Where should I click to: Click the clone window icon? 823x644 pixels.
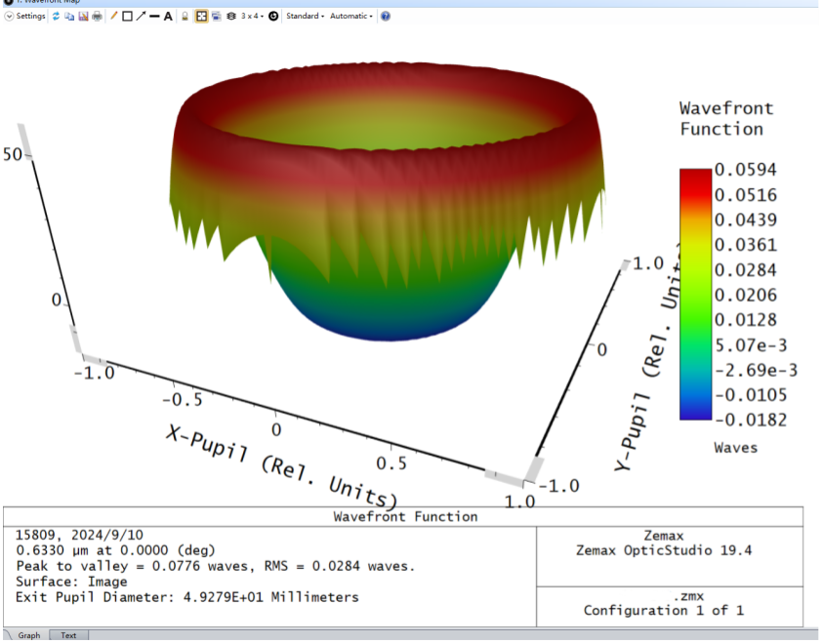(x=217, y=17)
